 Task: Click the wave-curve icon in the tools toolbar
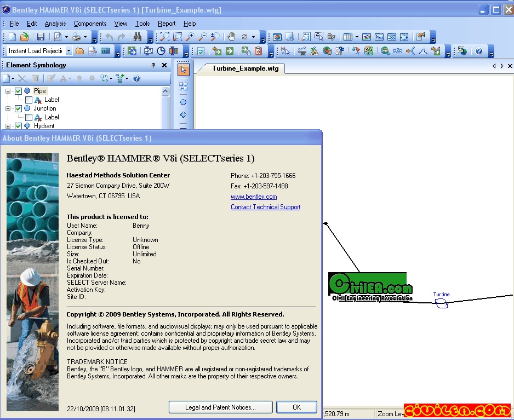coord(423,51)
